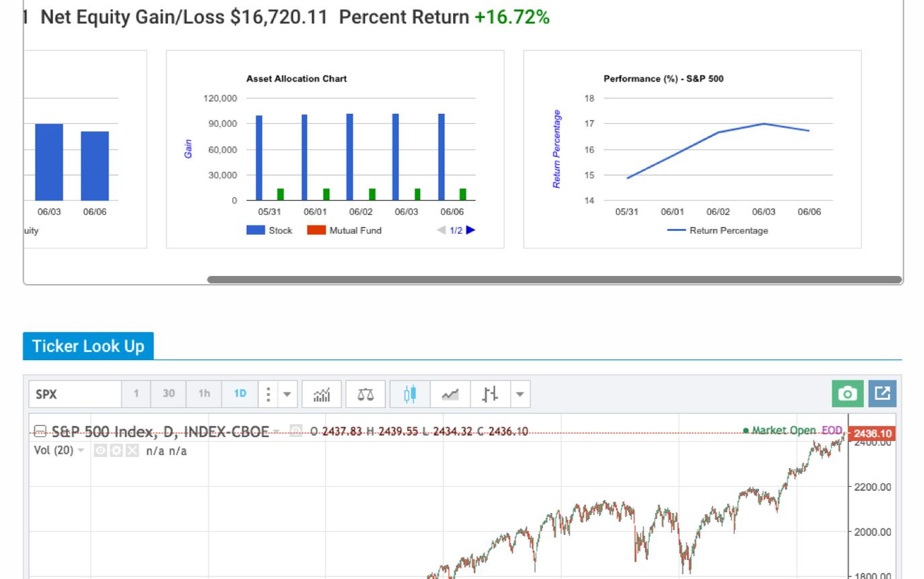Click the SPX symbol input field
The width and height of the screenshot is (924, 579).
pyautogui.click(x=75, y=395)
